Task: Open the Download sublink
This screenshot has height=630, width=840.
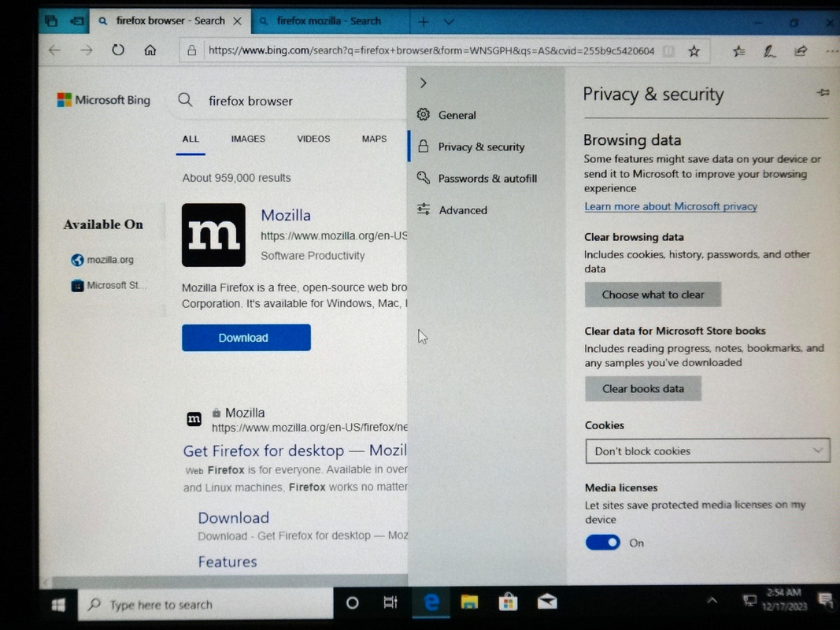Action: pos(234,518)
